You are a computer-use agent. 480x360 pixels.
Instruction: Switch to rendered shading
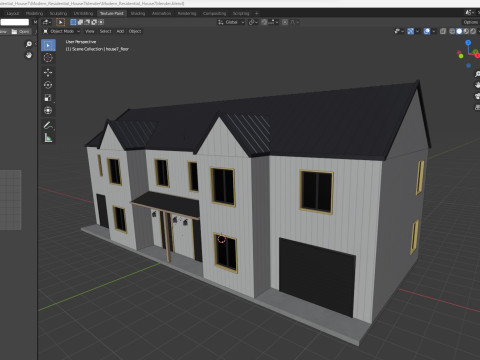click(x=473, y=31)
